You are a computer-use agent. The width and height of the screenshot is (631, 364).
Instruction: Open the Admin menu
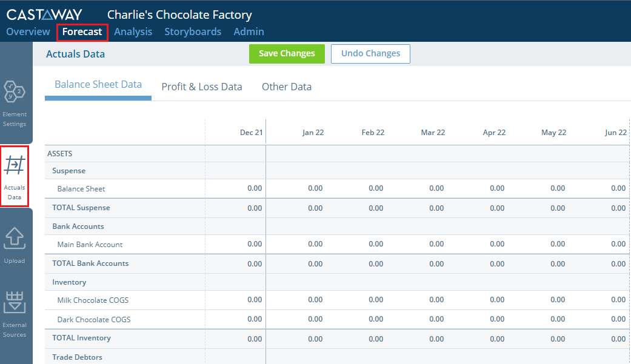tap(249, 31)
